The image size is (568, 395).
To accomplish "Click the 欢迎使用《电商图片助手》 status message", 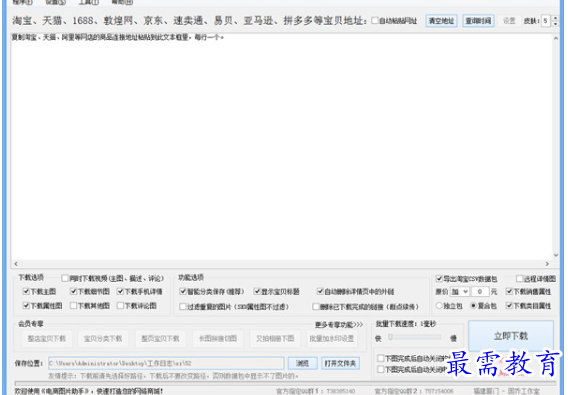I will tap(89, 391).
